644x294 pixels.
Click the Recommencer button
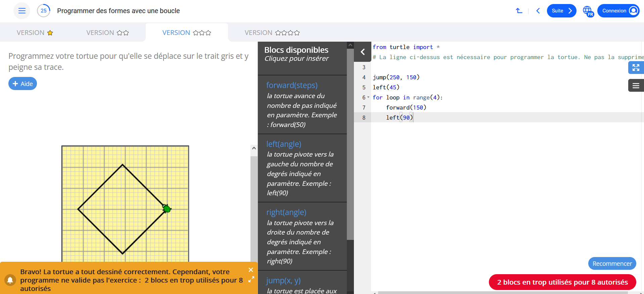(x=612, y=263)
